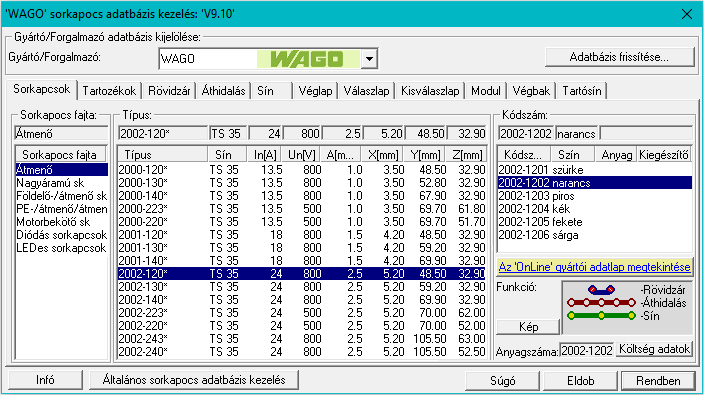Sort by the Típus column header

[163, 154]
